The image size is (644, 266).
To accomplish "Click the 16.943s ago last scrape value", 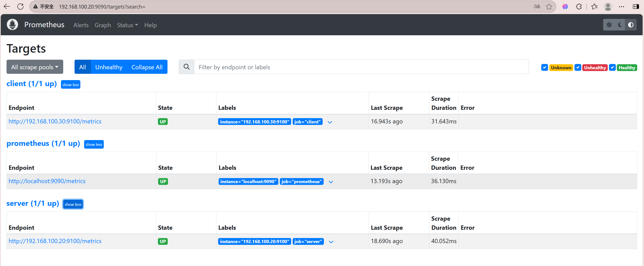I will coord(387,121).
